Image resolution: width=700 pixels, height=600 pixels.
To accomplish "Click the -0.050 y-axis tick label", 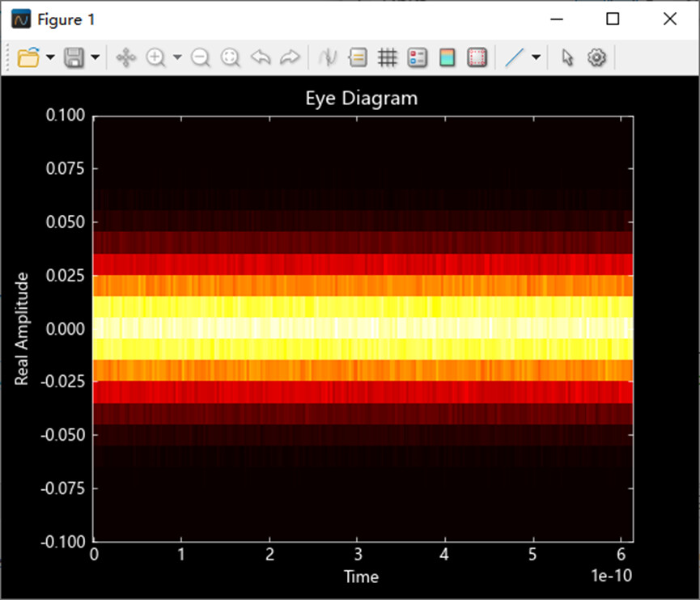I will pos(62,435).
